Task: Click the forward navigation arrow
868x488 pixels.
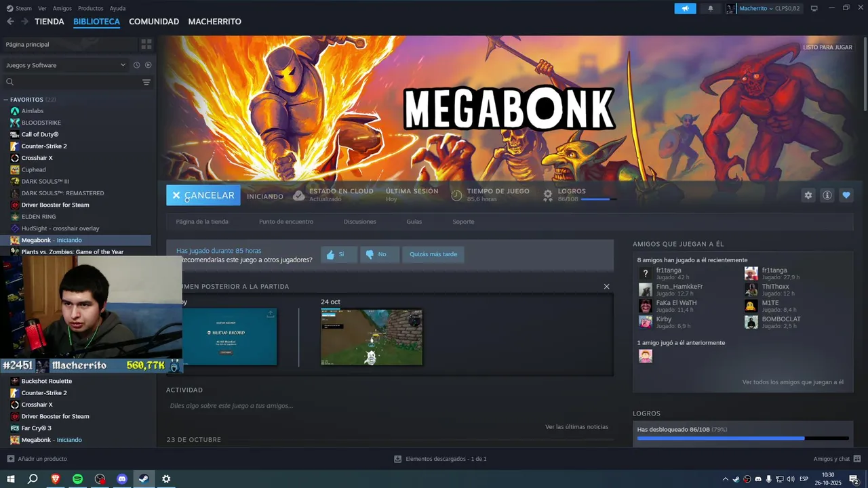Action: [24, 22]
